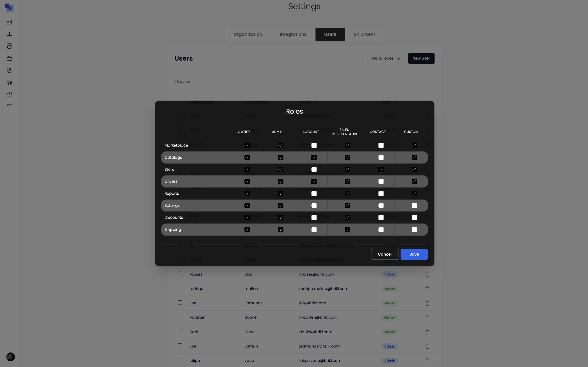
Task: Delete Moises Sira with the trash icon
Action: click(427, 274)
